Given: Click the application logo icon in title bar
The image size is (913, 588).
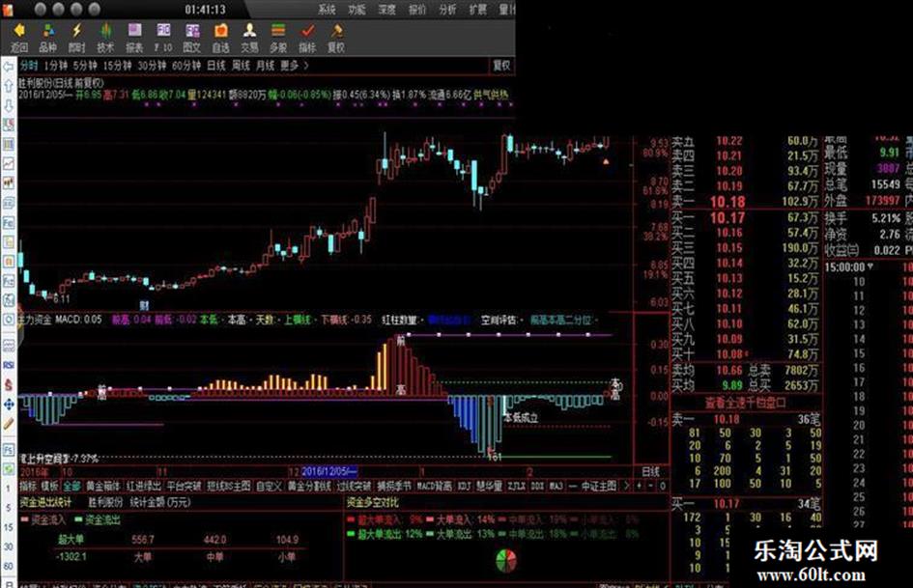Looking at the screenshot, I should (8, 9).
